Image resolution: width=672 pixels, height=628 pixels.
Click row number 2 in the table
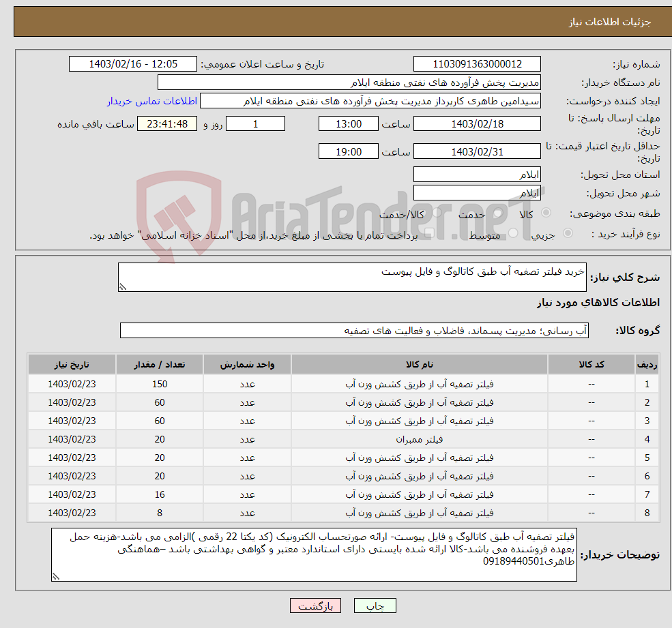click(x=647, y=402)
